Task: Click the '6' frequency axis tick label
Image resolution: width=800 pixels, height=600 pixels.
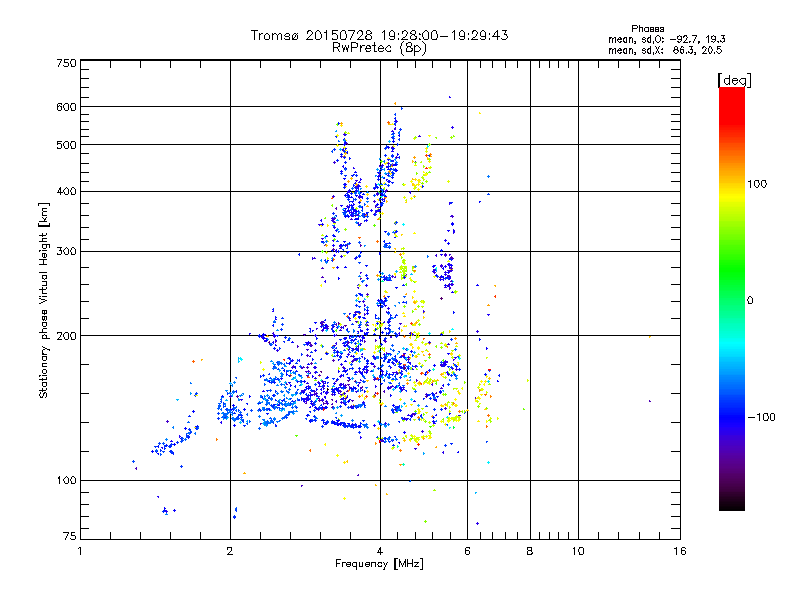Action: click(x=467, y=551)
